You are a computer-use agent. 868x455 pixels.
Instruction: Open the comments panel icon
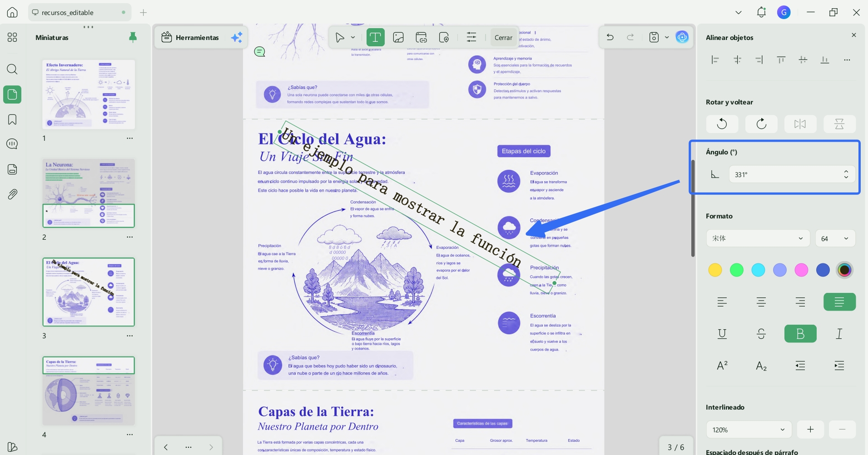12,144
